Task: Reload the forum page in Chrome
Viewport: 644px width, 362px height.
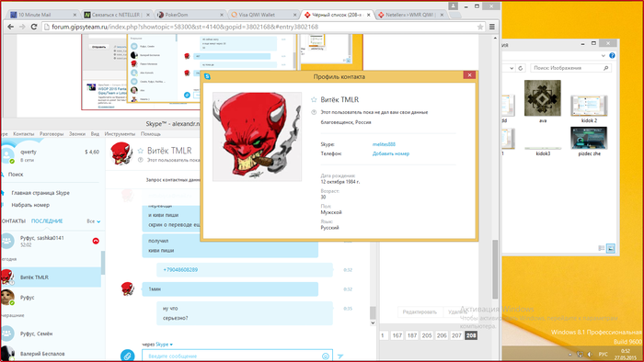Action: coord(34,27)
